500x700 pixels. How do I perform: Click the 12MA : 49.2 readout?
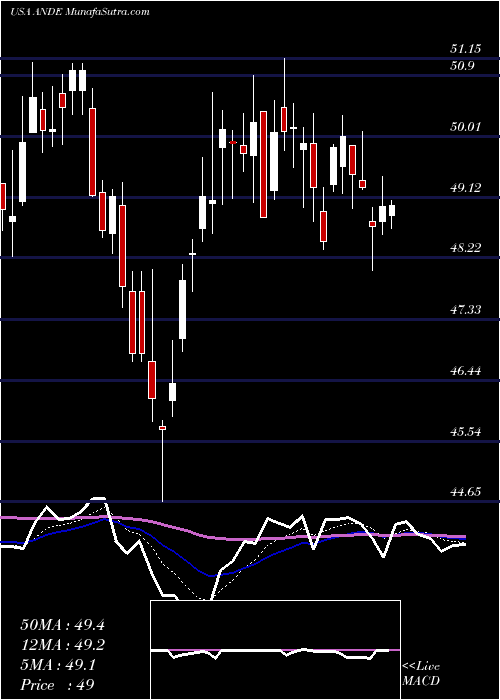[62, 645]
